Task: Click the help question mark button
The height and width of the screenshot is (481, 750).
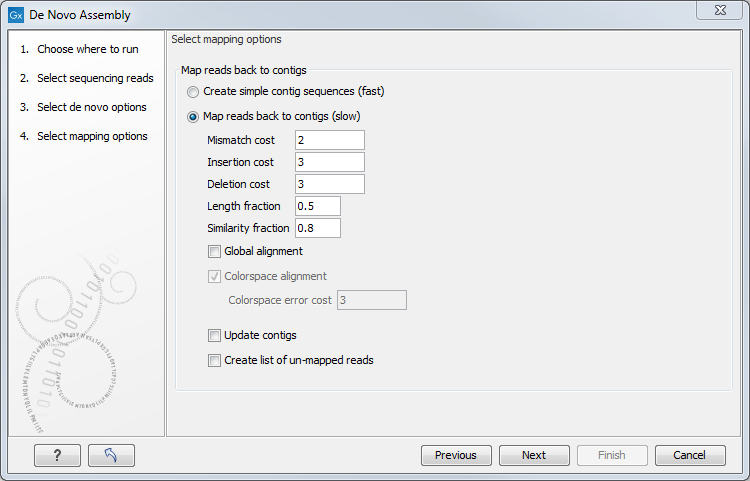Action: tap(57, 455)
